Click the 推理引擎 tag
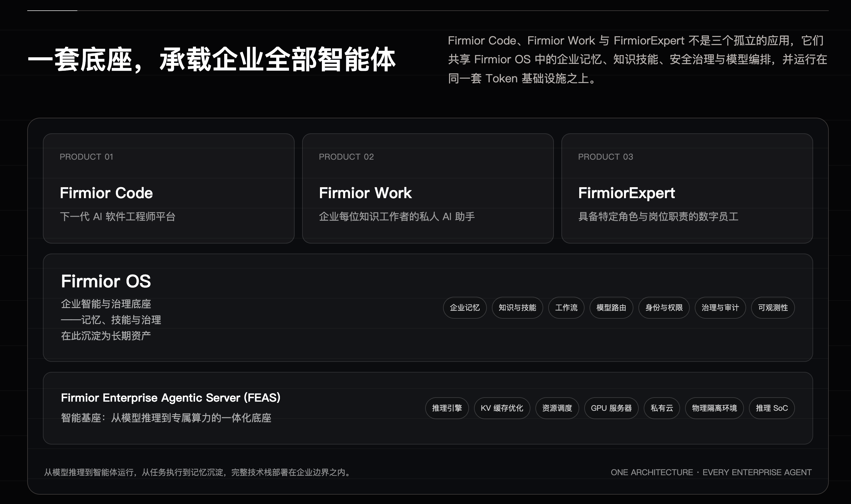The height and width of the screenshot is (504, 851). (x=447, y=408)
